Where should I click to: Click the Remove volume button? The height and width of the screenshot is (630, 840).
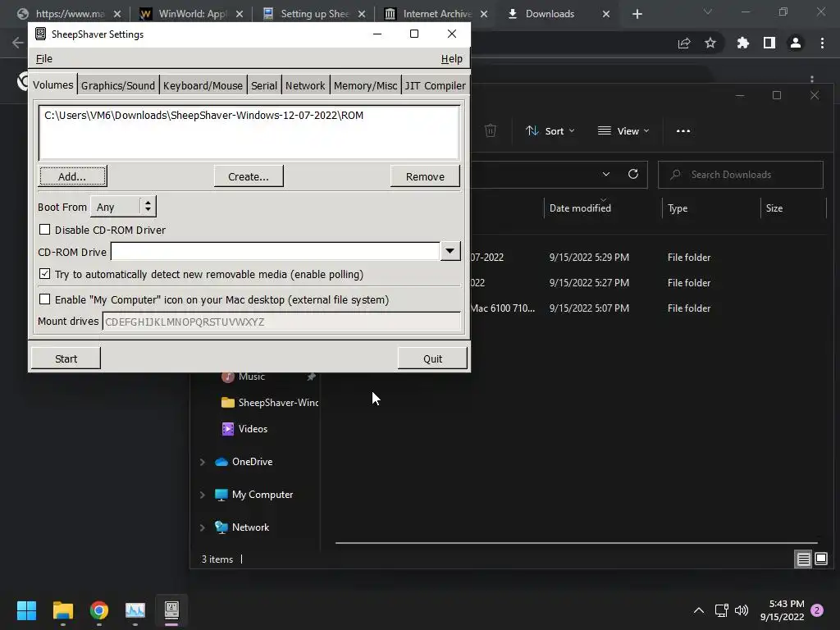425,176
